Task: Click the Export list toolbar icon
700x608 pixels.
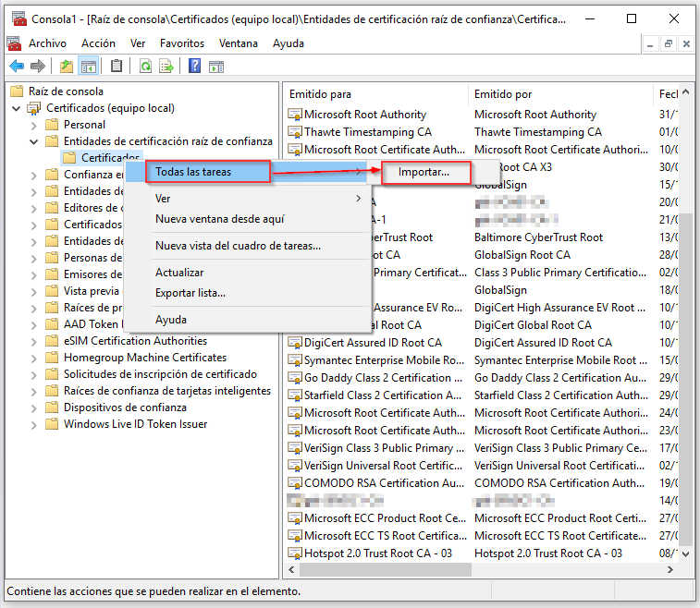Action: click(x=167, y=66)
